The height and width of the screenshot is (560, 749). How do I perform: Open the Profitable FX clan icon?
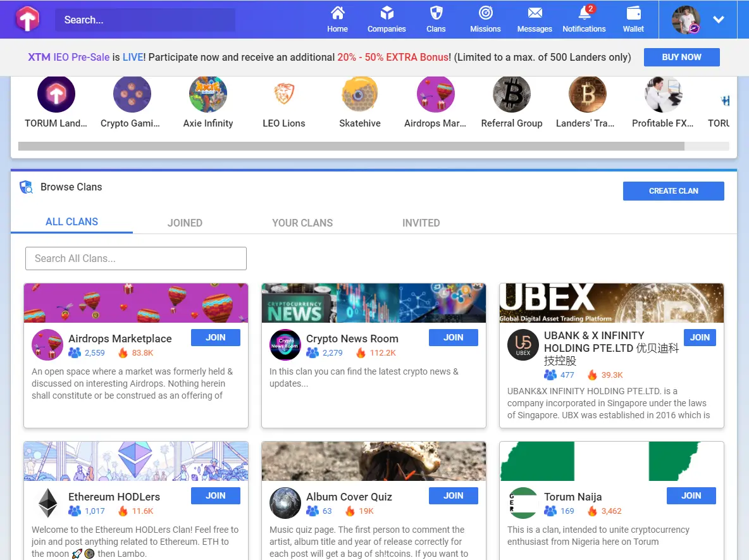click(663, 94)
